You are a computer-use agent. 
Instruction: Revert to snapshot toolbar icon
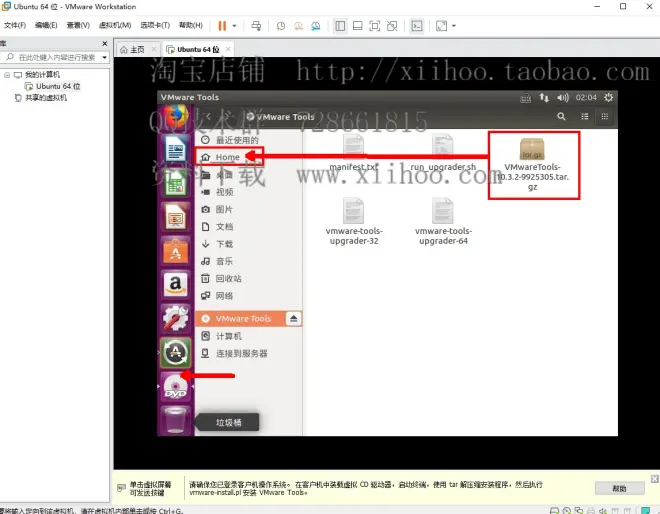298,26
